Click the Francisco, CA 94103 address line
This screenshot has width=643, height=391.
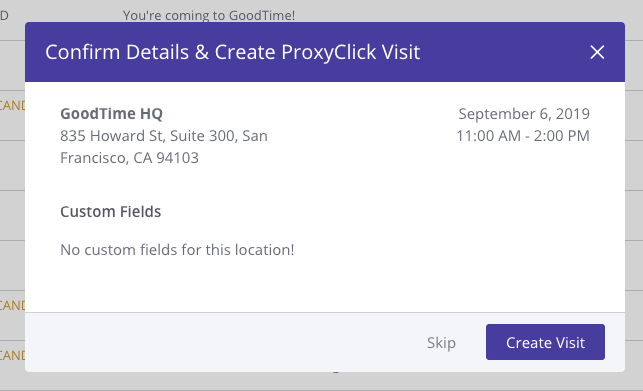(x=130, y=158)
